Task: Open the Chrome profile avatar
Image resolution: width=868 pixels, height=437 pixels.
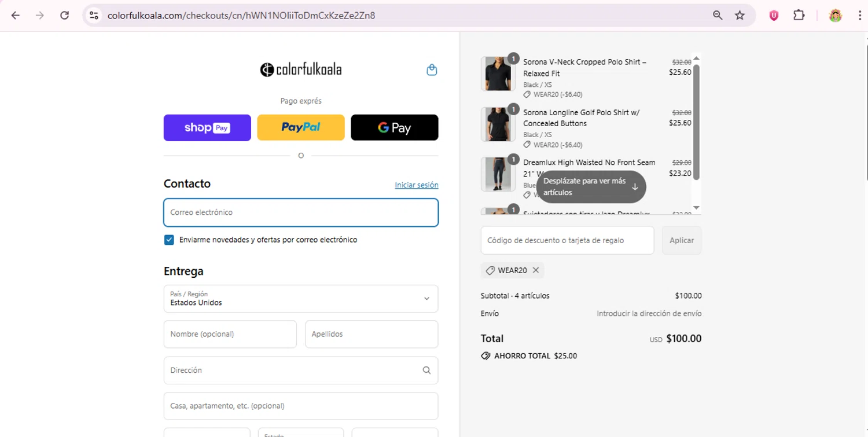Action: pyautogui.click(x=835, y=16)
